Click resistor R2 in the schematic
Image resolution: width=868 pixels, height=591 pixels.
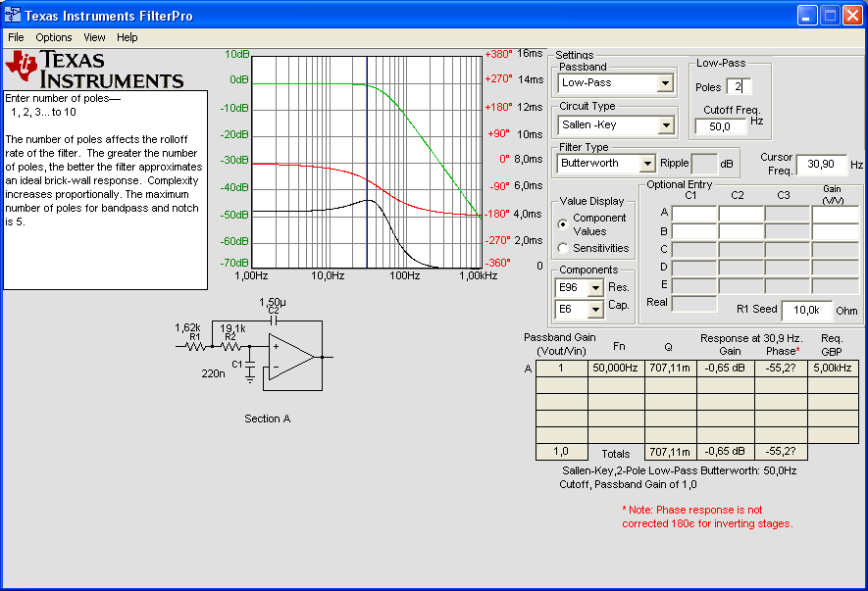click(x=230, y=346)
